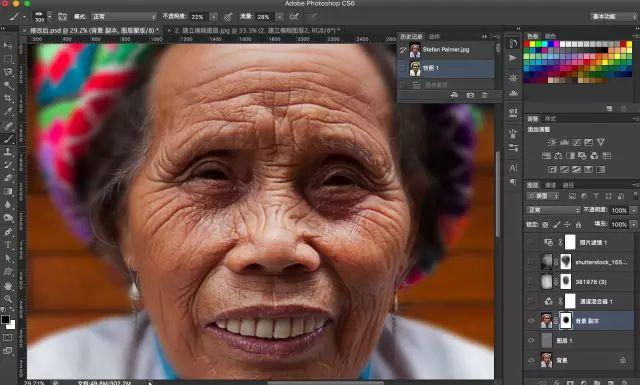Viewport: 640px width, 385px height.
Task: Click tablet pressure for opacity icon
Action: [228, 16]
